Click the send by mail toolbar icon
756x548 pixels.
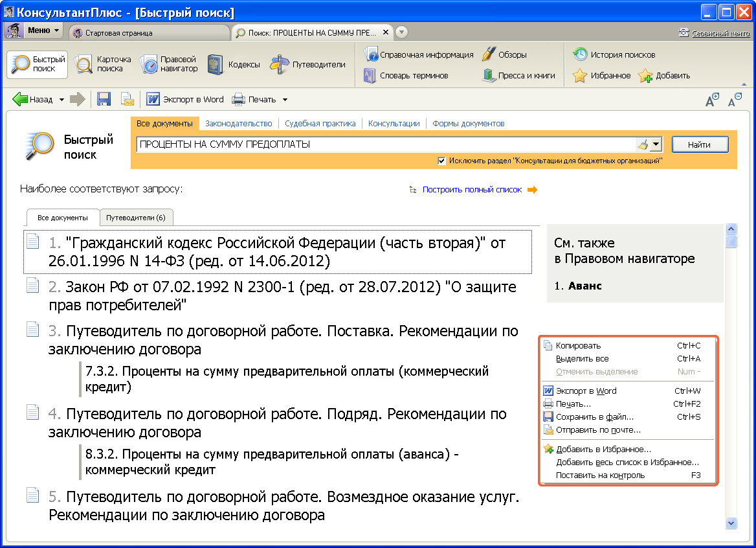tap(127, 99)
